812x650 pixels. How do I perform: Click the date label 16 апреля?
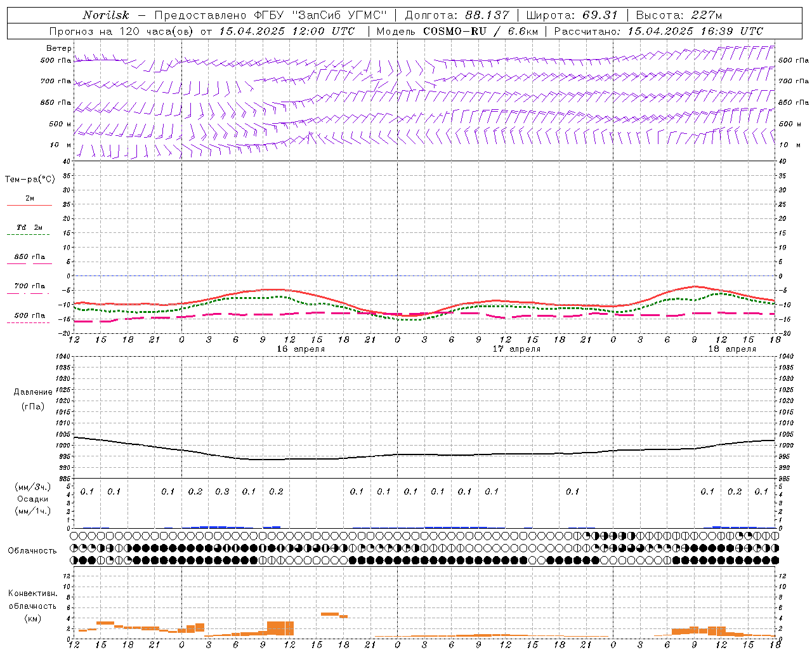[x=301, y=349]
